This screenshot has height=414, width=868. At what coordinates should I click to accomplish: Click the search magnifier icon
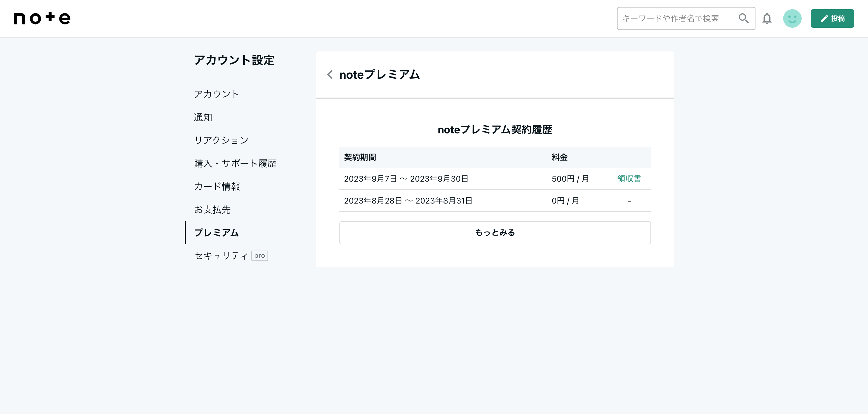[743, 18]
